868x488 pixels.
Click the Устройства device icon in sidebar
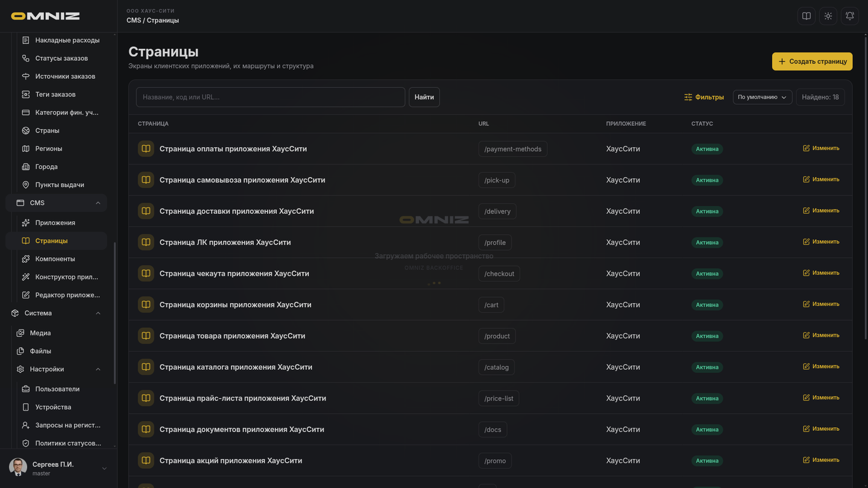click(x=26, y=407)
